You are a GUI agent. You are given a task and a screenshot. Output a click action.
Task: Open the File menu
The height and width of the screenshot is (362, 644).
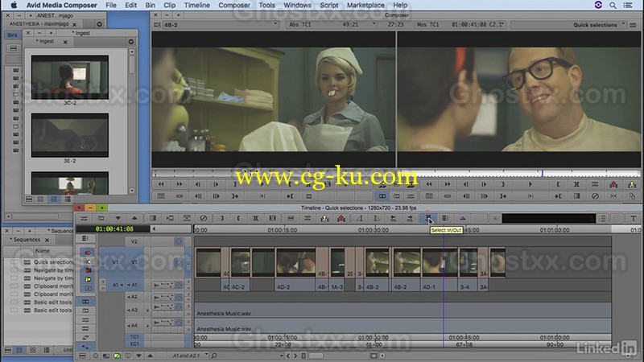coord(111,5)
